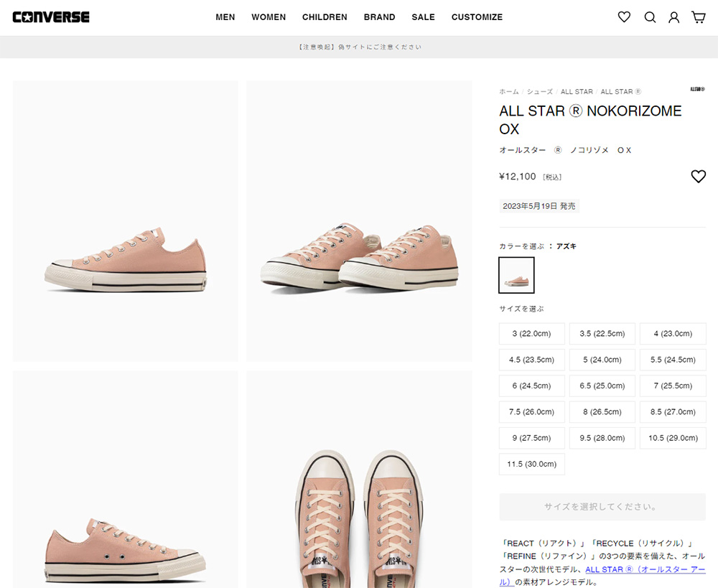Add product to favorites with heart icon
The height and width of the screenshot is (588, 718).
click(699, 177)
